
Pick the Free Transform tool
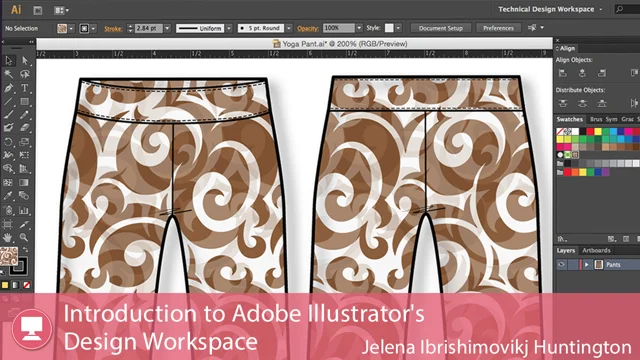pyautogui.click(x=24, y=156)
